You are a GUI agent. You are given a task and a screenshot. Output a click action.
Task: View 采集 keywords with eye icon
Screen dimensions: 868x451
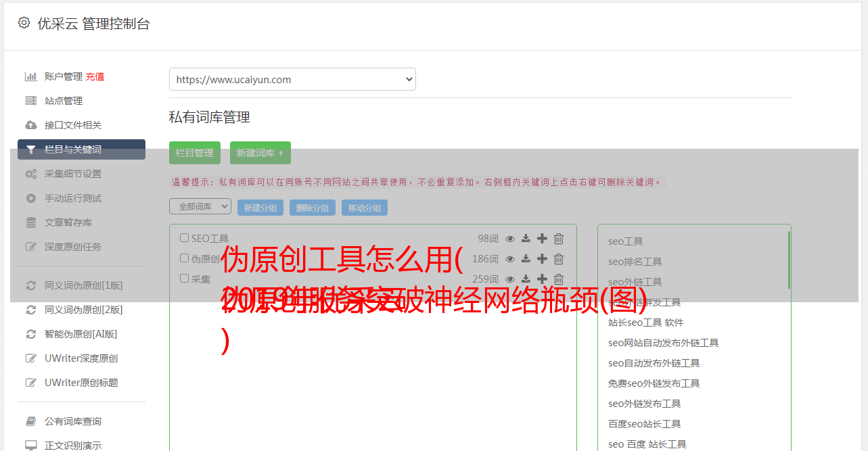coord(510,279)
